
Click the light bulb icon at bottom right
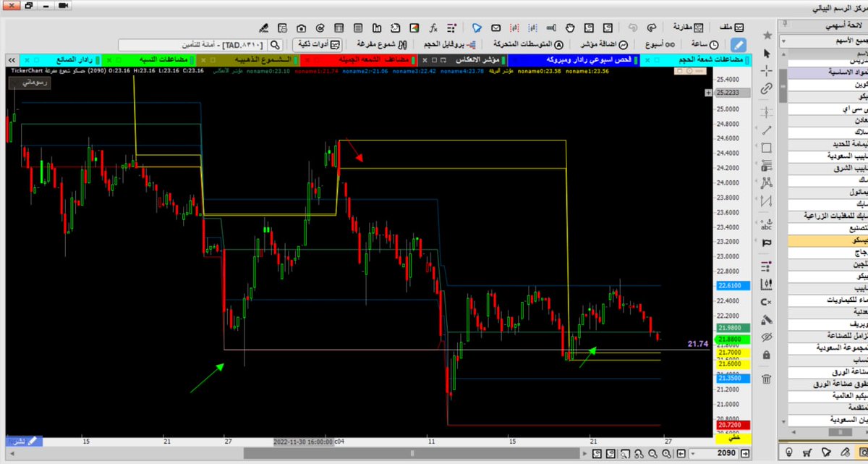point(788,453)
